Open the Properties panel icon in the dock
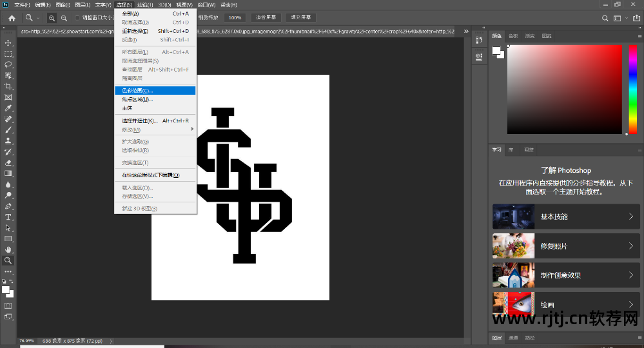The width and height of the screenshot is (644, 348). tap(479, 57)
